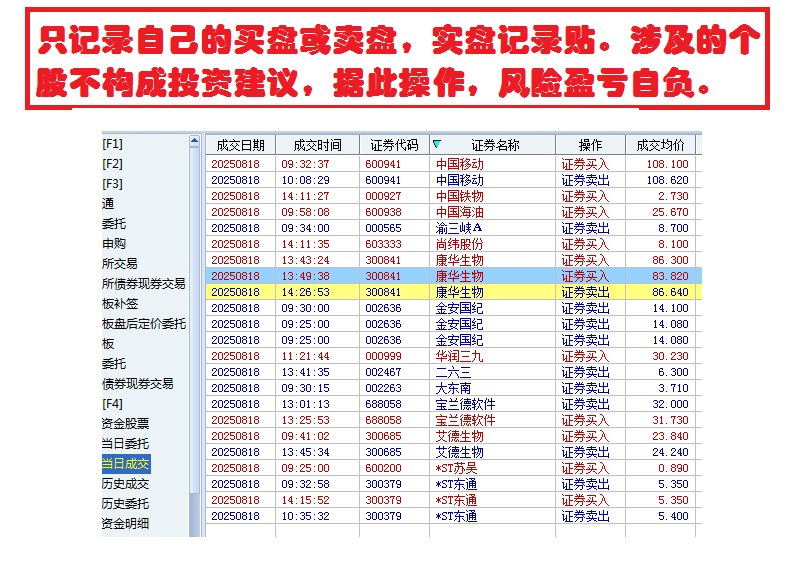Open 历史成交 in the sidebar
This screenshot has height=574, width=797.
tap(125, 484)
